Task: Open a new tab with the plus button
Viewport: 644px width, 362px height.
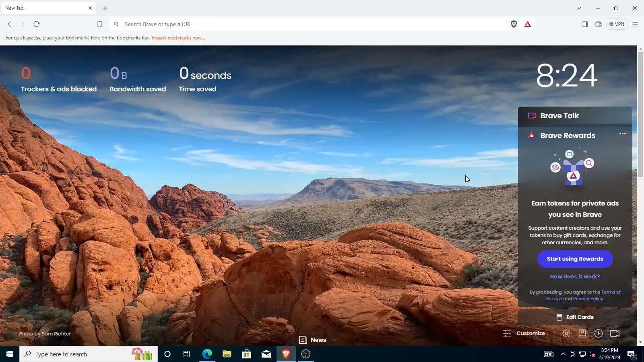Action: tap(105, 8)
